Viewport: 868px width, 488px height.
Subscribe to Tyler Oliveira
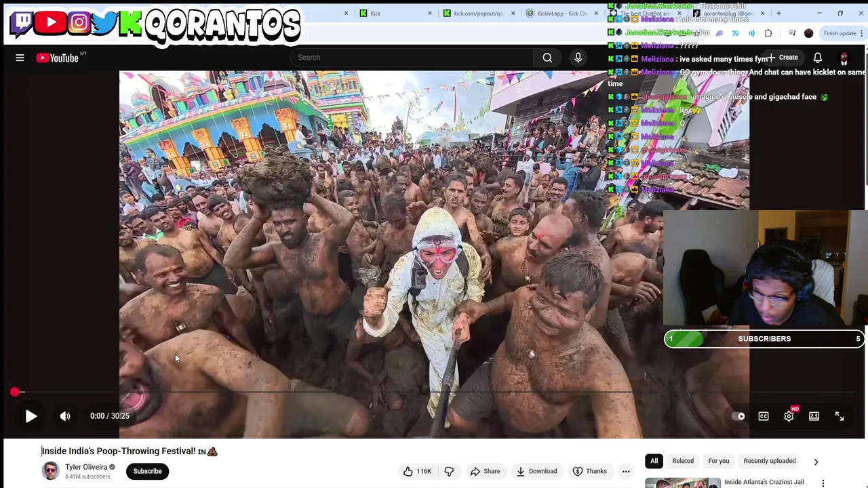pos(147,471)
